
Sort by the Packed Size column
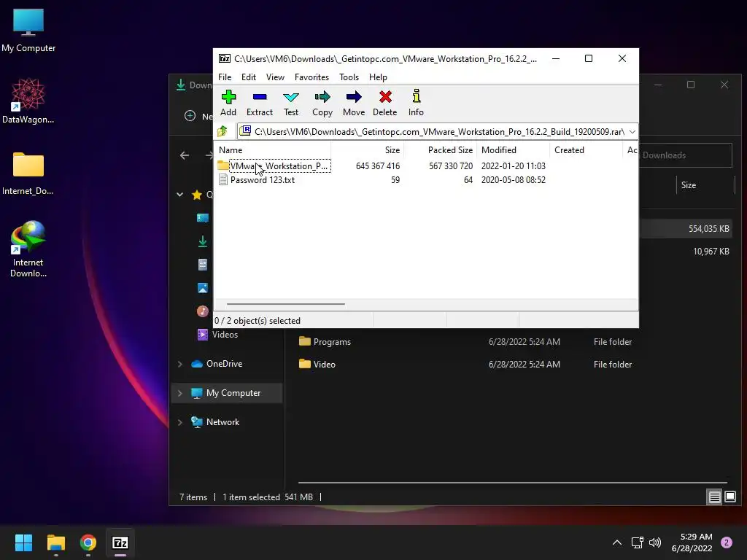coord(440,150)
